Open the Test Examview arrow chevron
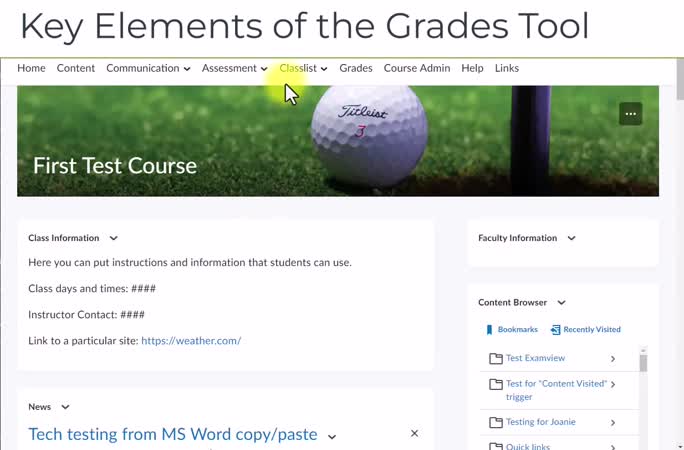The height and width of the screenshot is (450, 684). pos(613,358)
